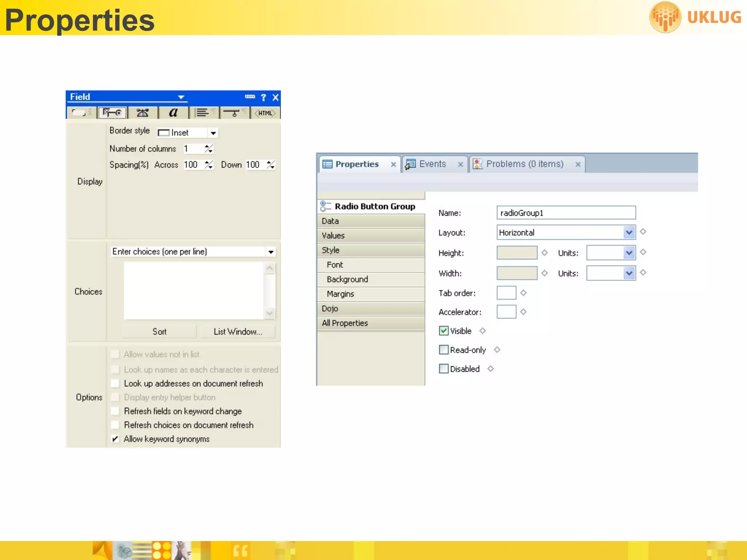Toggle the Visible checkbox
This screenshot has height=560, width=747.
click(444, 331)
